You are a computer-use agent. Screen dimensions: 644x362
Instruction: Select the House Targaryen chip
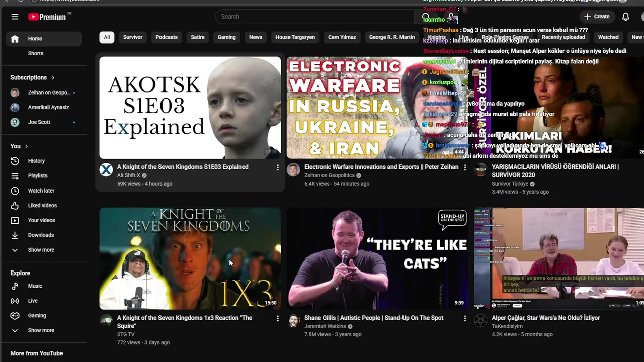(x=295, y=37)
